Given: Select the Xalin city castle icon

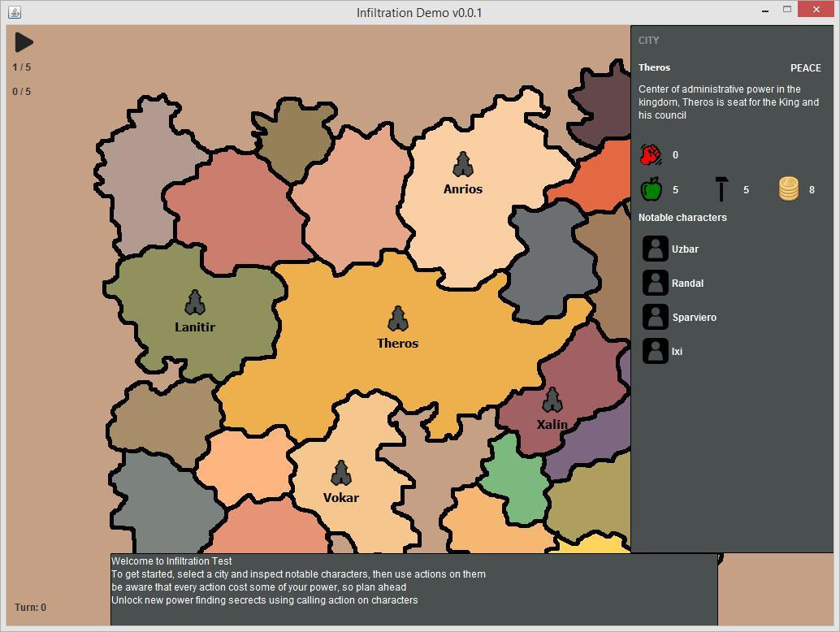Looking at the screenshot, I should pos(552,400).
